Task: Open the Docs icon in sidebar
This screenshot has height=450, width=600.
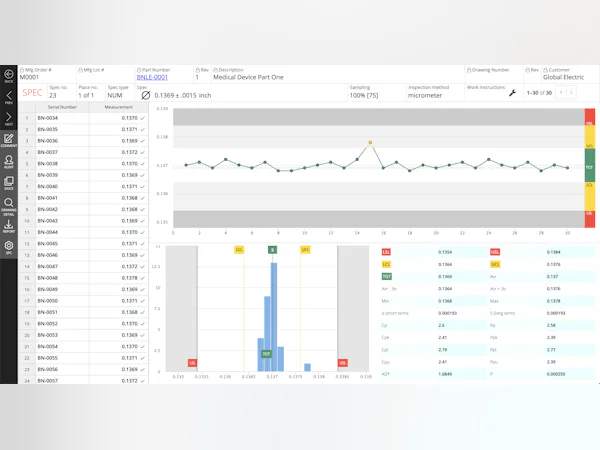Action: (8, 183)
